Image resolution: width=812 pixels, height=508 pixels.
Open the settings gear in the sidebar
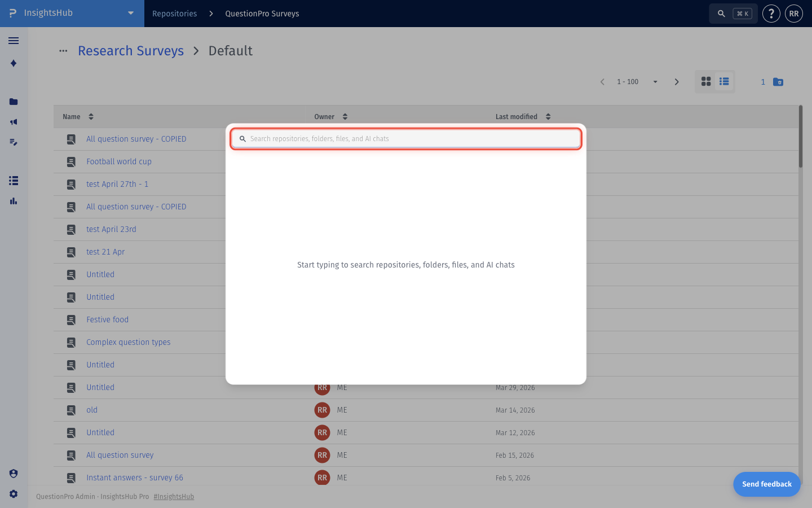(14, 494)
